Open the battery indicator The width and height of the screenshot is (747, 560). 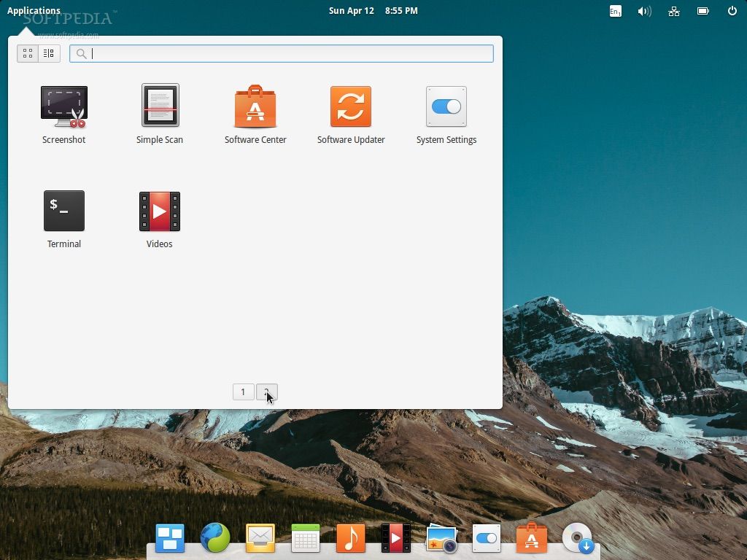(703, 11)
